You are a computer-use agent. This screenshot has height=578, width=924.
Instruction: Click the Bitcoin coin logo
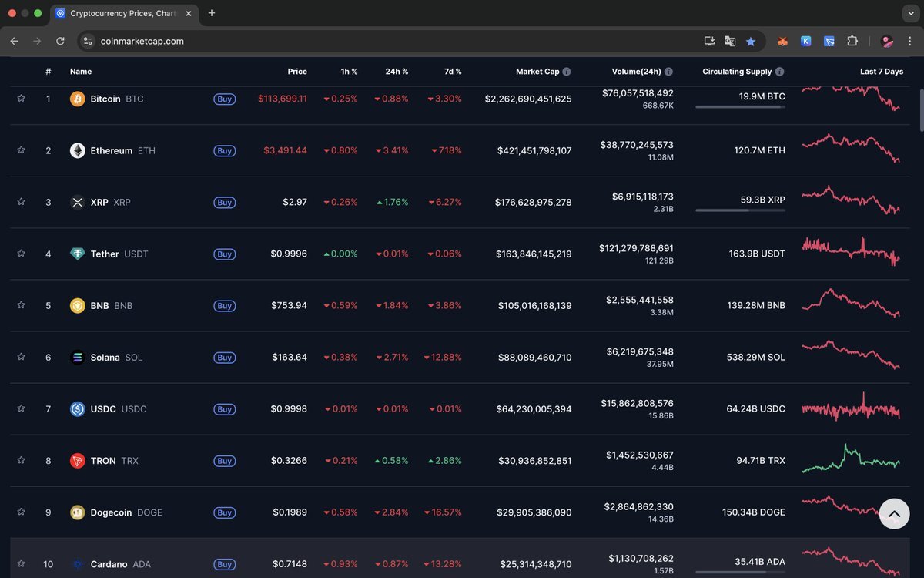point(77,99)
